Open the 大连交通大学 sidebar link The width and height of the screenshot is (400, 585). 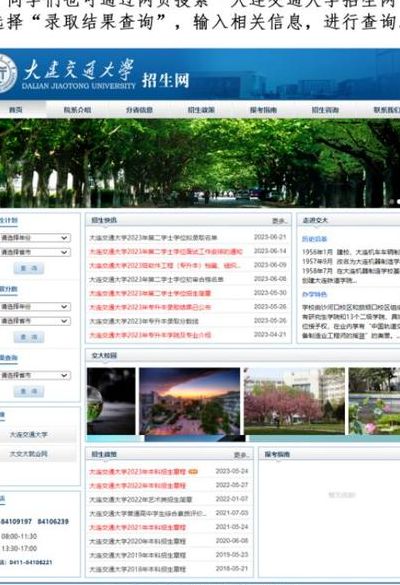click(x=29, y=435)
